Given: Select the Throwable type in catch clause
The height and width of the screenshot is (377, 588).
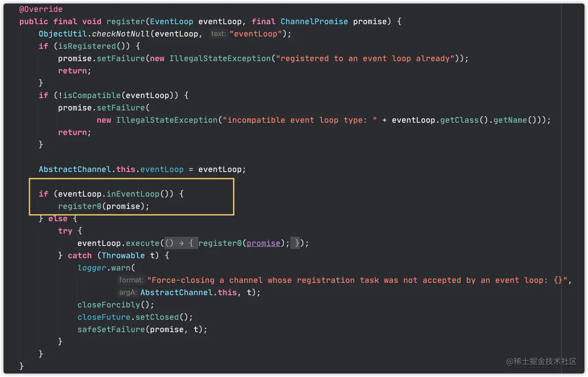Looking at the screenshot, I should (123, 256).
